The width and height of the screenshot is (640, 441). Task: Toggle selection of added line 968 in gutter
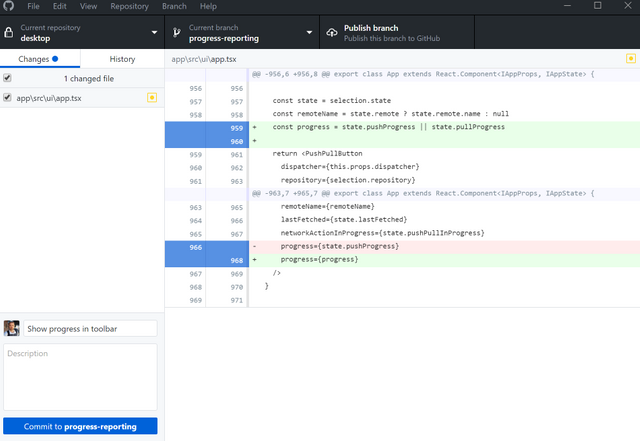(207, 260)
